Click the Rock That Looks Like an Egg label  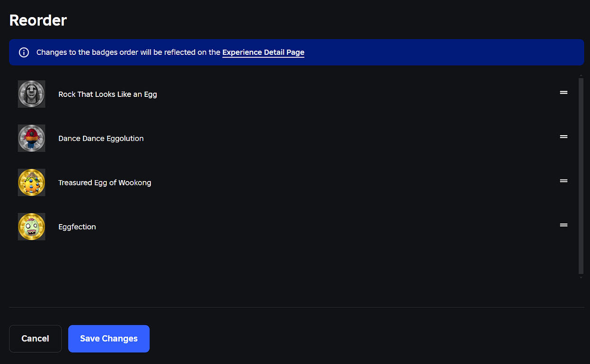[x=108, y=94]
